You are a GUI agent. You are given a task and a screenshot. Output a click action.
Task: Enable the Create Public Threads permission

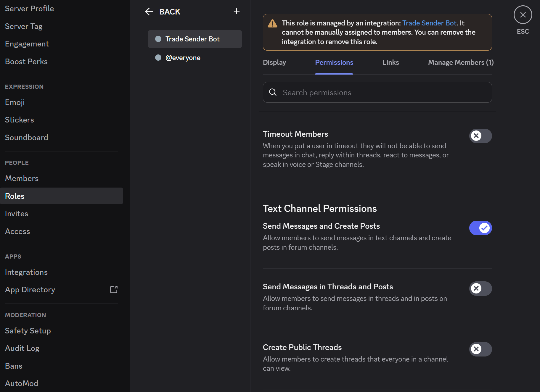tap(480, 349)
